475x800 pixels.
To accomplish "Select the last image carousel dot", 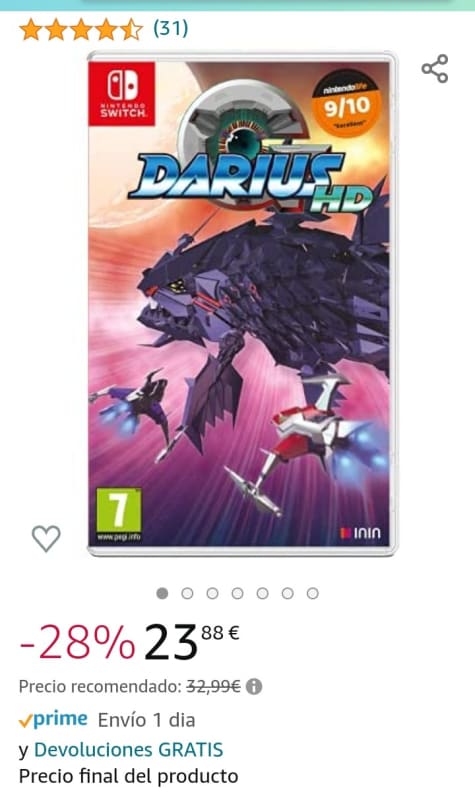I will [x=313, y=593].
